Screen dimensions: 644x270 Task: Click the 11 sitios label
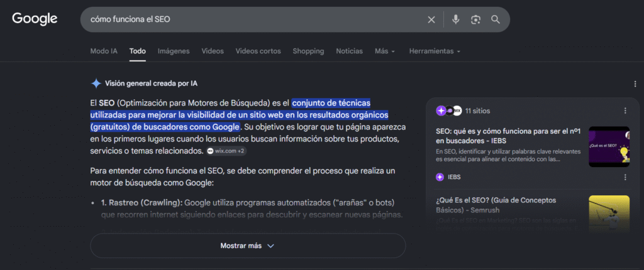[478, 111]
